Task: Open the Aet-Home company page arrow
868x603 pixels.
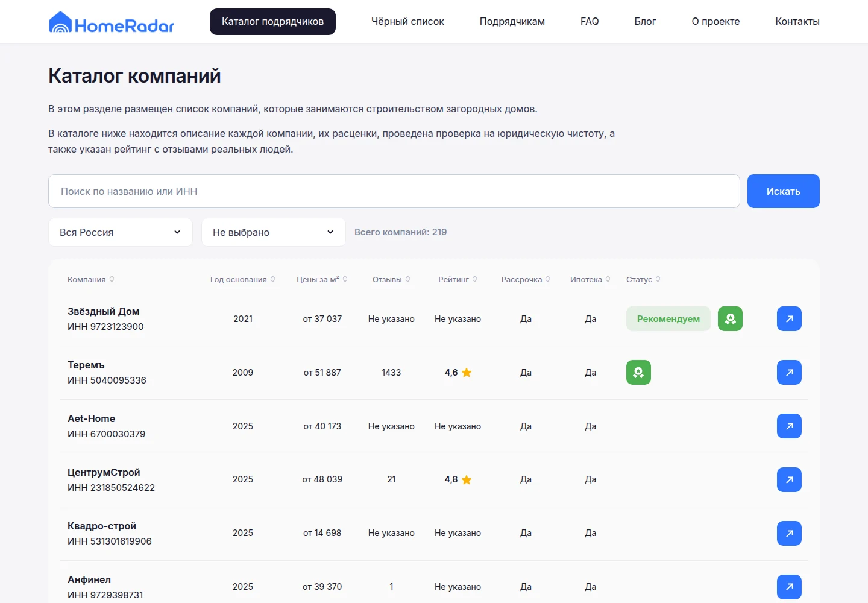Action: coord(789,426)
